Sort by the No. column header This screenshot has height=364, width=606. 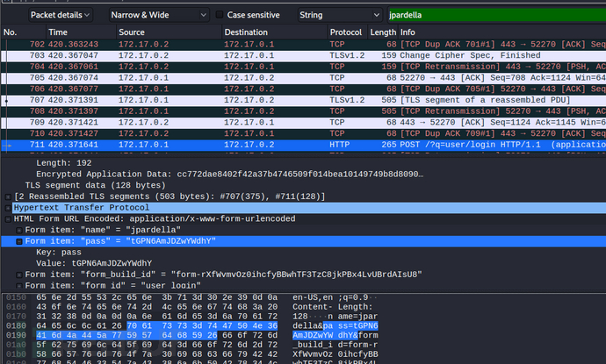click(x=23, y=32)
